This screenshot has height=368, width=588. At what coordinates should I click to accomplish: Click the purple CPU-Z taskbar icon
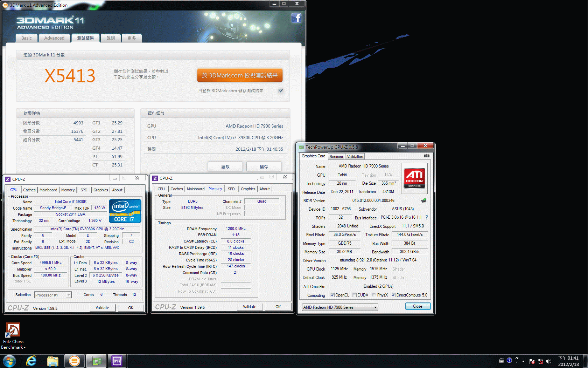(117, 361)
